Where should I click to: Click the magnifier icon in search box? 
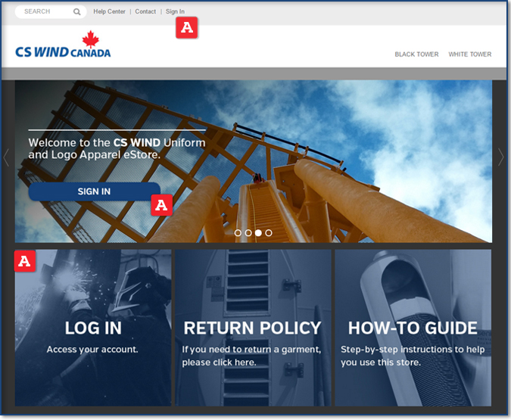[77, 12]
